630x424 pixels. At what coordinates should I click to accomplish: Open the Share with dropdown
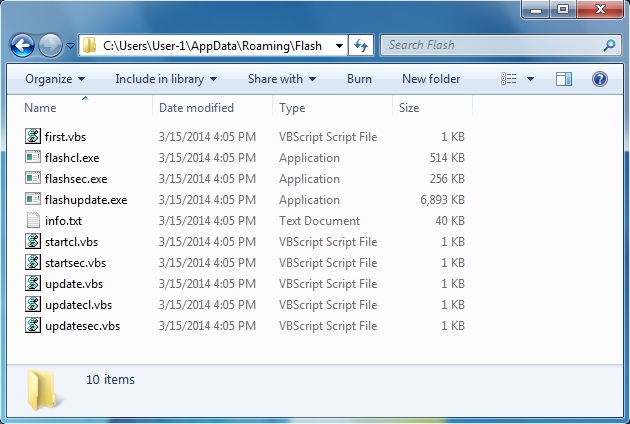tap(282, 79)
